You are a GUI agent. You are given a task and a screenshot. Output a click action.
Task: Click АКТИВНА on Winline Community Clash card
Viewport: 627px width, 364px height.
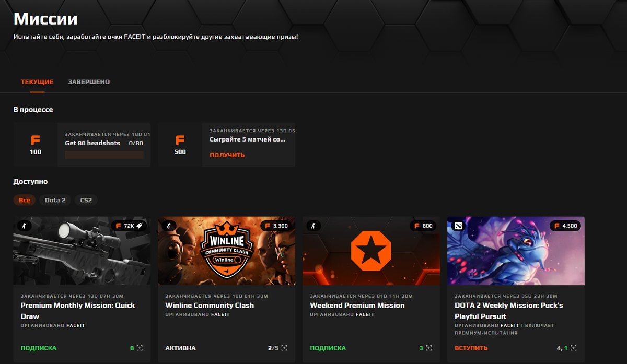[x=181, y=348]
